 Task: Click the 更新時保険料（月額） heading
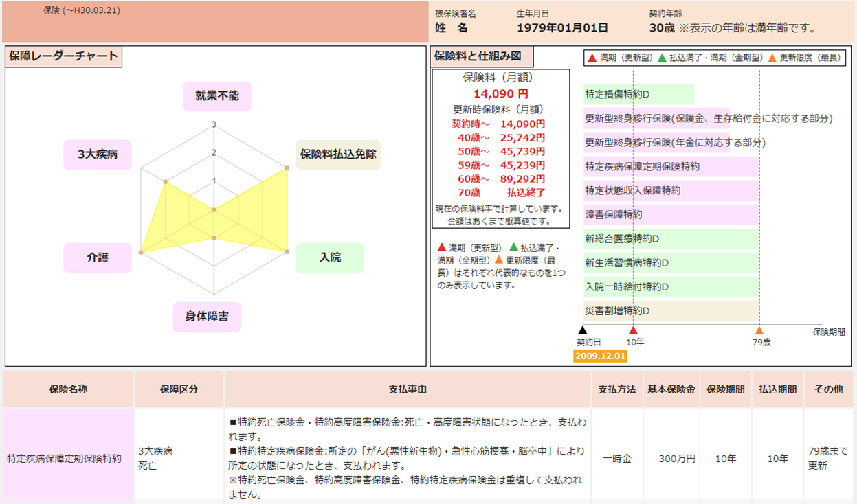(x=496, y=109)
